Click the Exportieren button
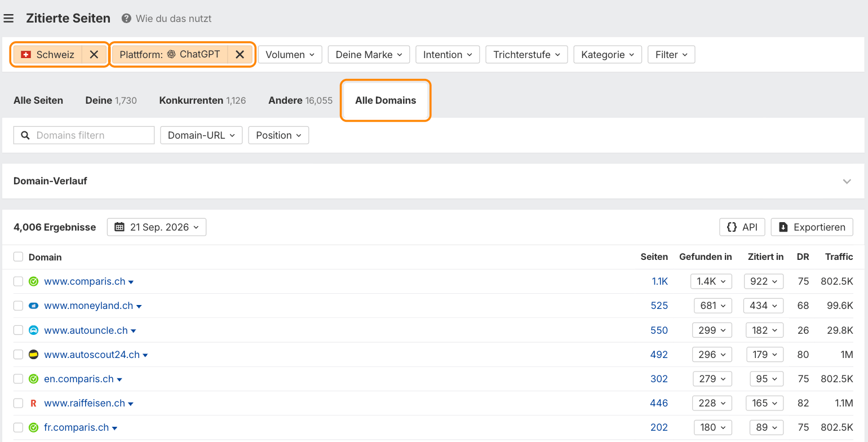 812,227
